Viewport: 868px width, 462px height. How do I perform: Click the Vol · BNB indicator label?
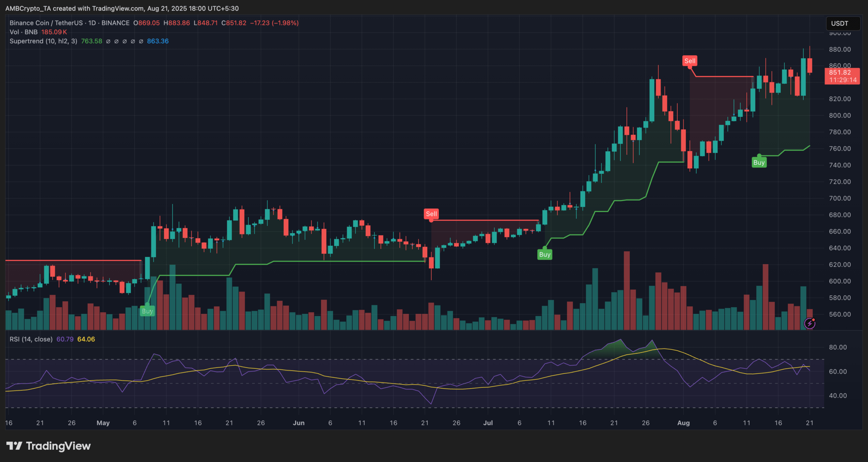coord(24,32)
